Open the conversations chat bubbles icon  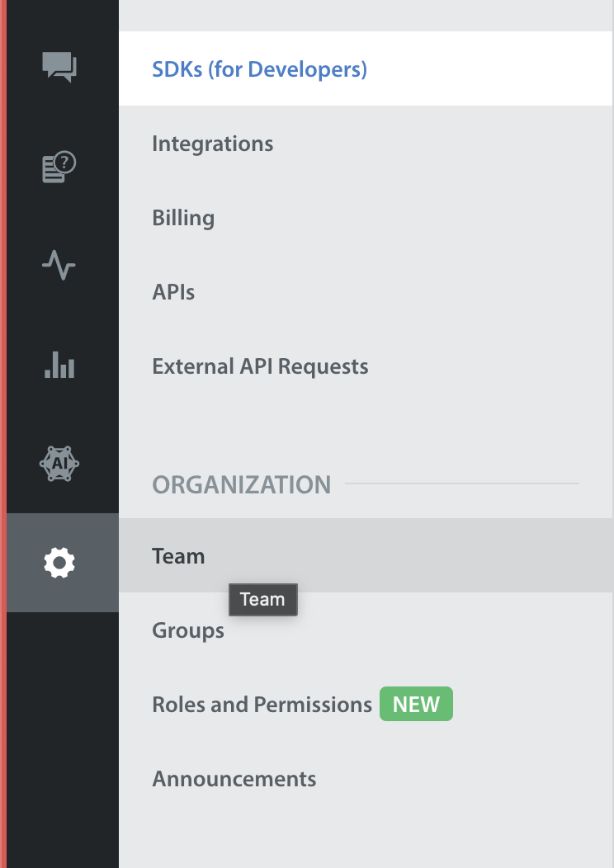coord(59,67)
